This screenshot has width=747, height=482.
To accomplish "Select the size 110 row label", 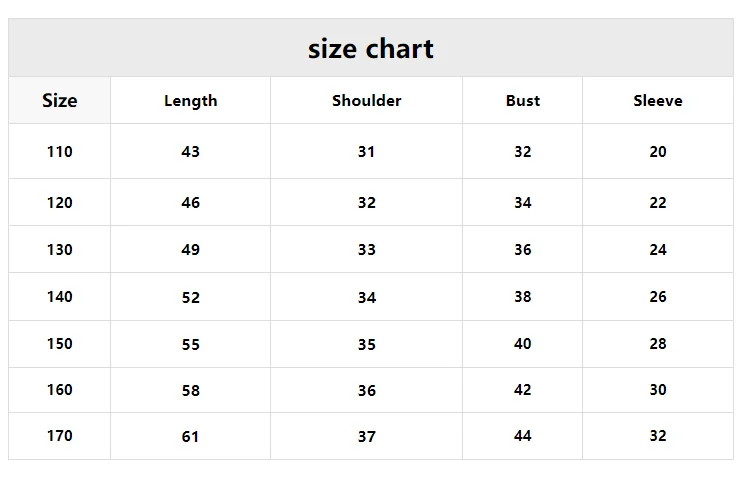I will pyautogui.click(x=60, y=151).
